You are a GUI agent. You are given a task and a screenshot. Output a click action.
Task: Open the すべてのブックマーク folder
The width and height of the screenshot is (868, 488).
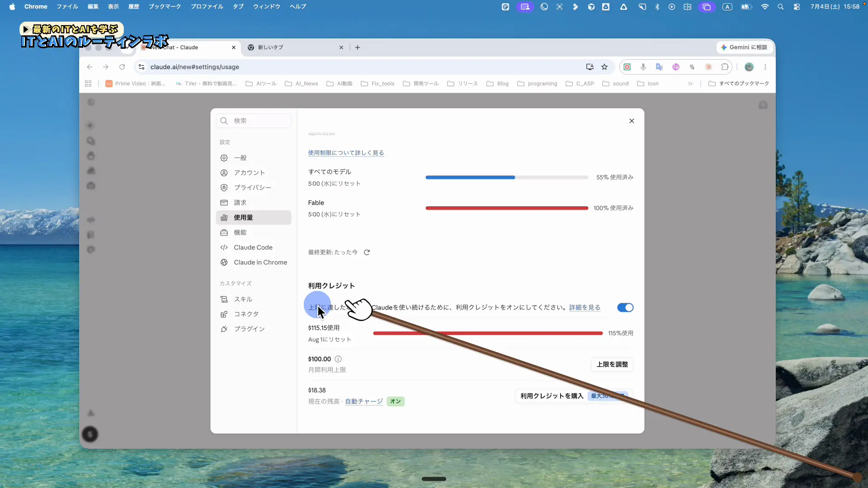point(739,84)
